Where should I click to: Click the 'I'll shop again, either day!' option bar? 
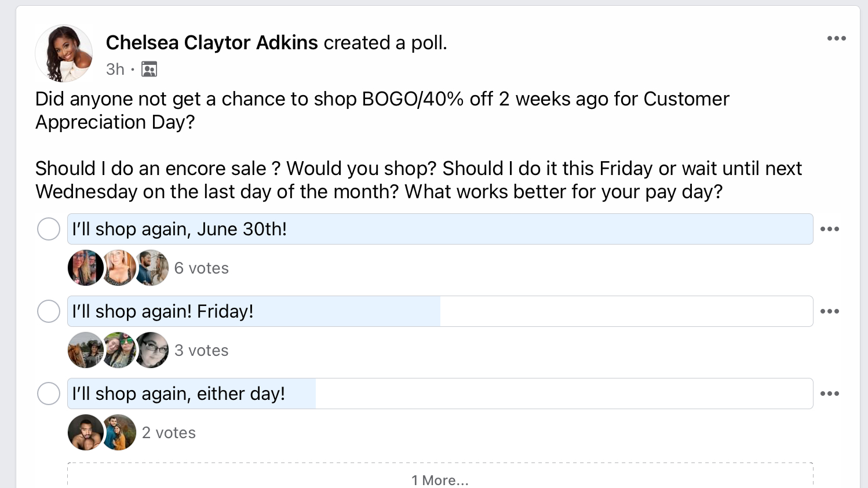click(x=440, y=394)
